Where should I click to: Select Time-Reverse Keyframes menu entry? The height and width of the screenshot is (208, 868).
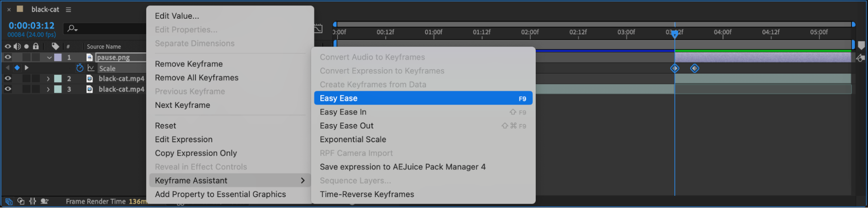tap(367, 195)
